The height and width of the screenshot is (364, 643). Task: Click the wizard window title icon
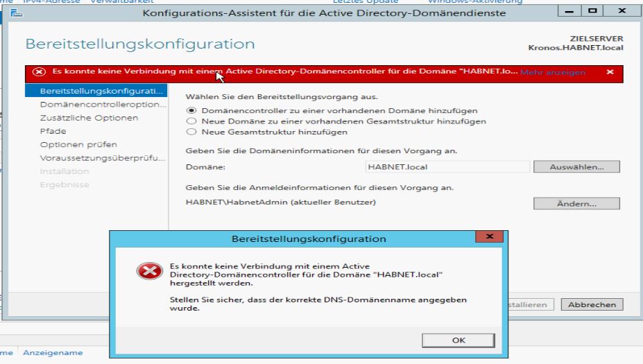pos(17,14)
